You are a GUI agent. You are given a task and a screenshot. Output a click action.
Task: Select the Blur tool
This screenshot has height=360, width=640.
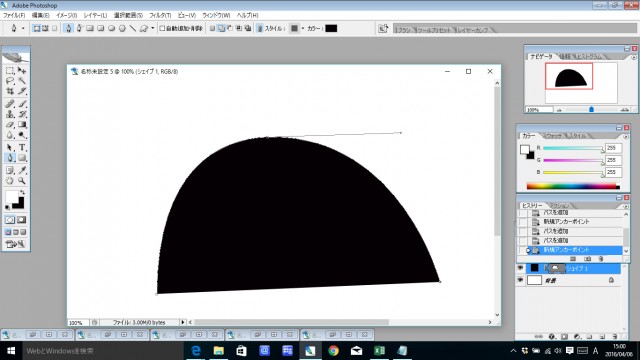click(x=10, y=135)
